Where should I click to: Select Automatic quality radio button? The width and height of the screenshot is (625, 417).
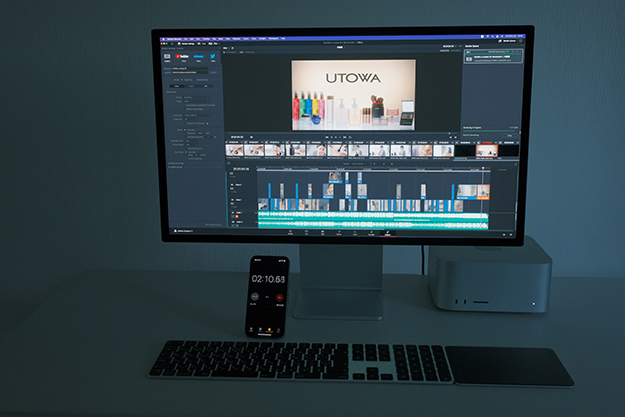(x=185, y=130)
